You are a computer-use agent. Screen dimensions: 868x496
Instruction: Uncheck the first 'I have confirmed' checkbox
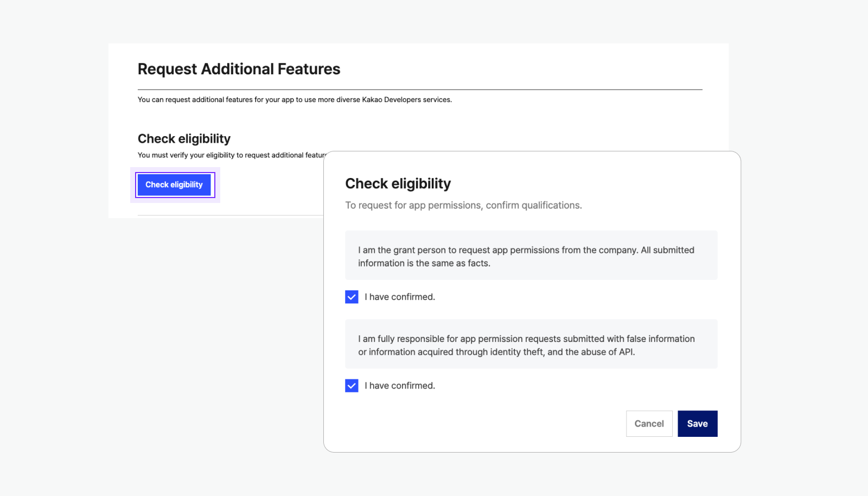[x=352, y=297]
